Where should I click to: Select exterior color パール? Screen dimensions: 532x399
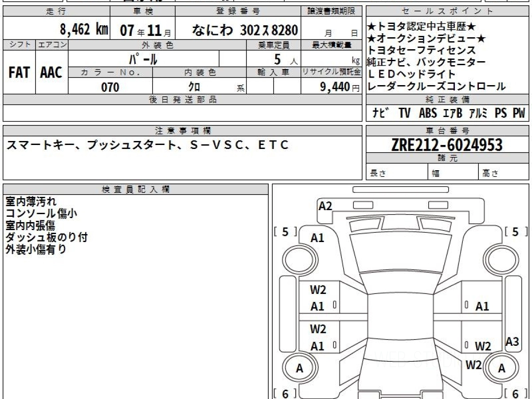click(143, 59)
